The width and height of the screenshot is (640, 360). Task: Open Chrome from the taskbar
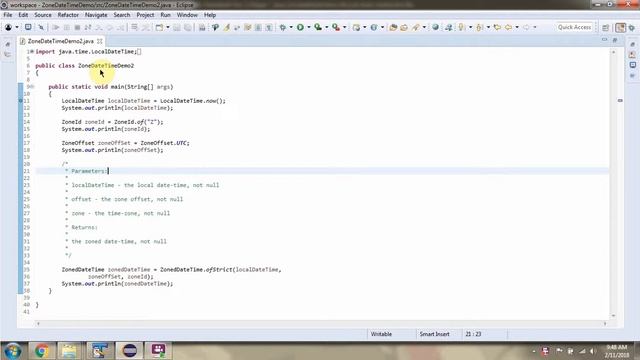[x=41, y=351]
